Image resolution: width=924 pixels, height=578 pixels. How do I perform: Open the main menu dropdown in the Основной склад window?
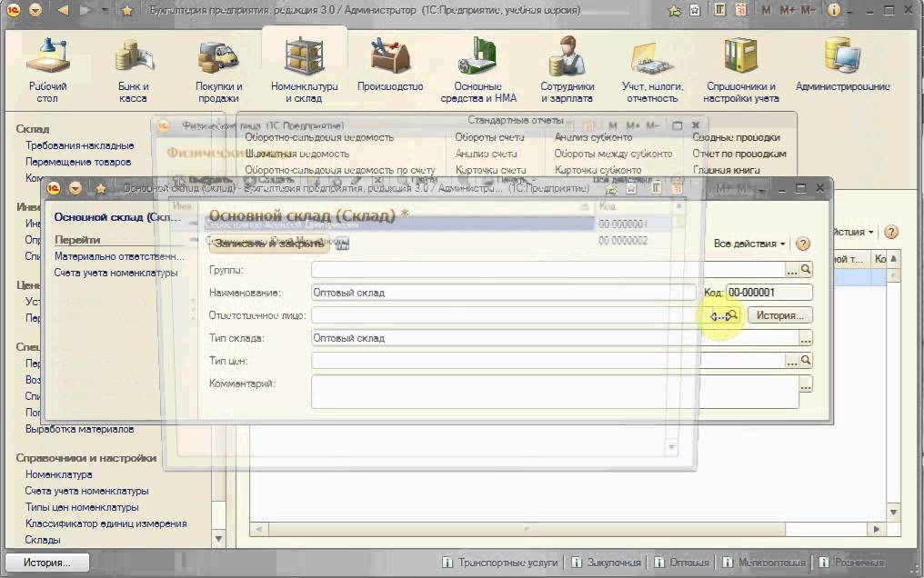click(x=75, y=188)
